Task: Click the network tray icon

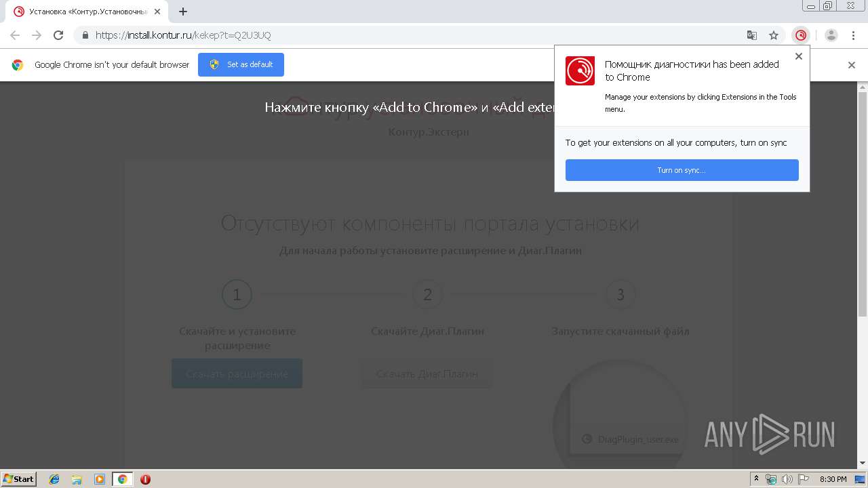Action: 771,479
